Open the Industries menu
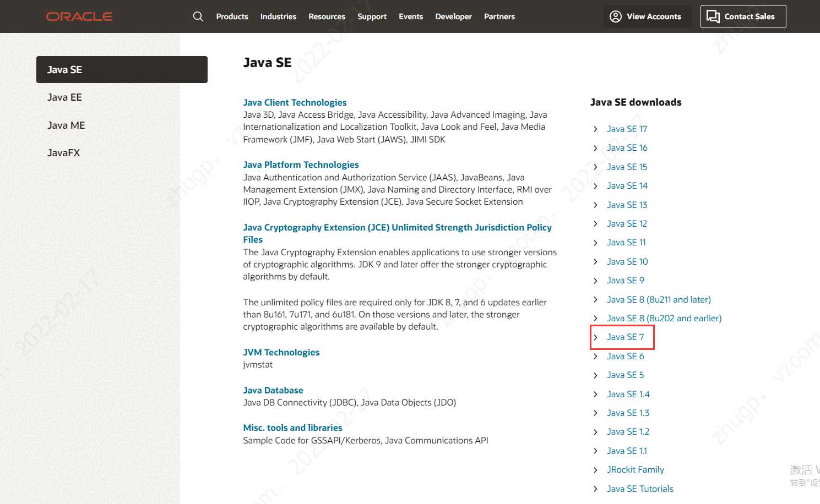Screen dimensions: 820x504 tap(278, 17)
